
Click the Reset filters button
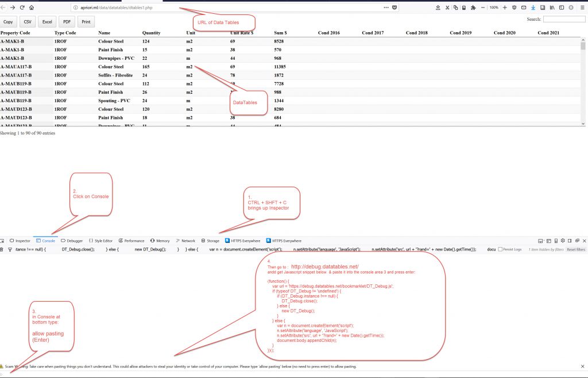(576, 249)
